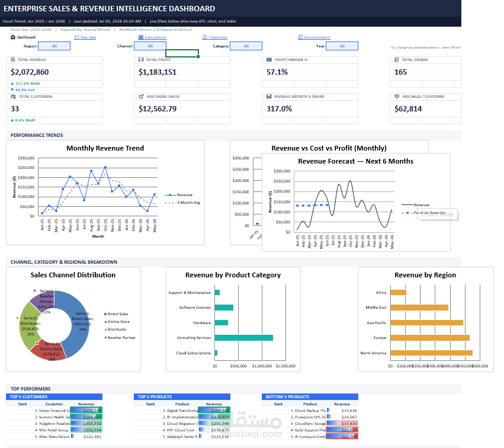The image size is (504, 448).
Task: Open the Channel filter dropdown
Action: click(x=150, y=46)
